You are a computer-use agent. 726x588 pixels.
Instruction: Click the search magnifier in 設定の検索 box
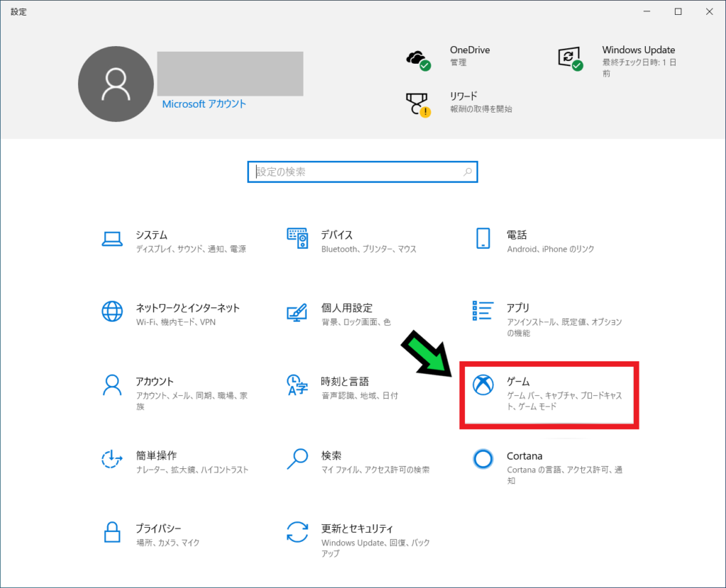coord(468,171)
